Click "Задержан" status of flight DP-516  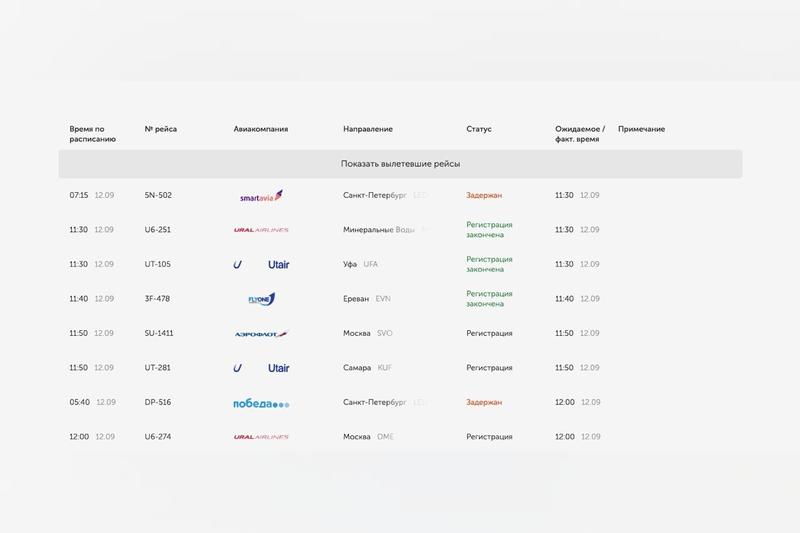pos(484,403)
